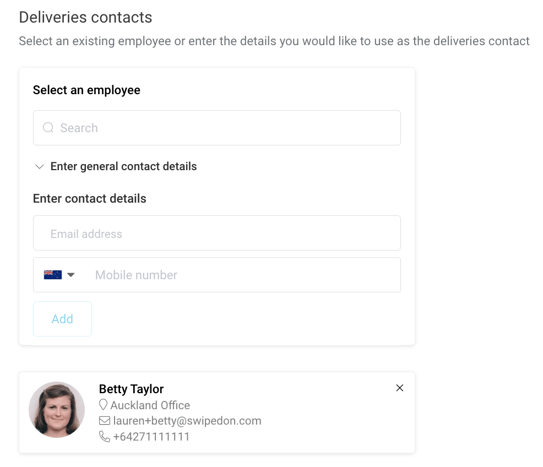Viewport: 543px width, 467px height.
Task: Click the envelope icon next to Betty's email
Action: (104, 421)
